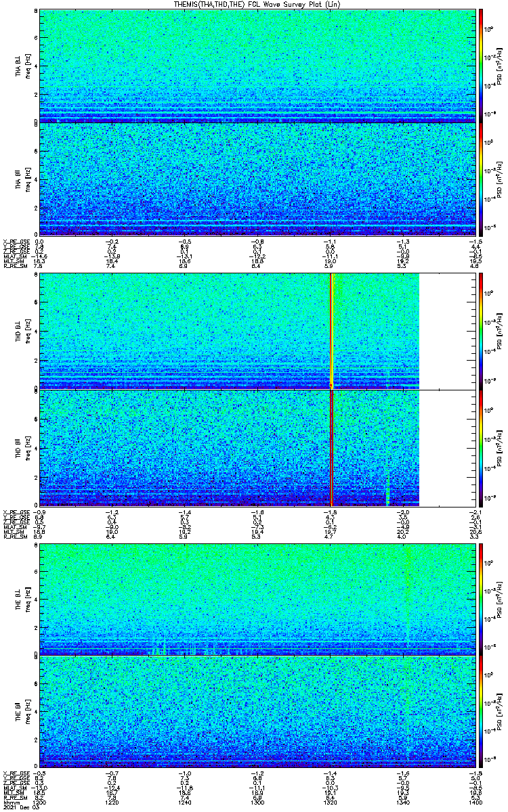Click the '1240' time tick label
Viewport: 508px width, 812px height.
(185, 801)
